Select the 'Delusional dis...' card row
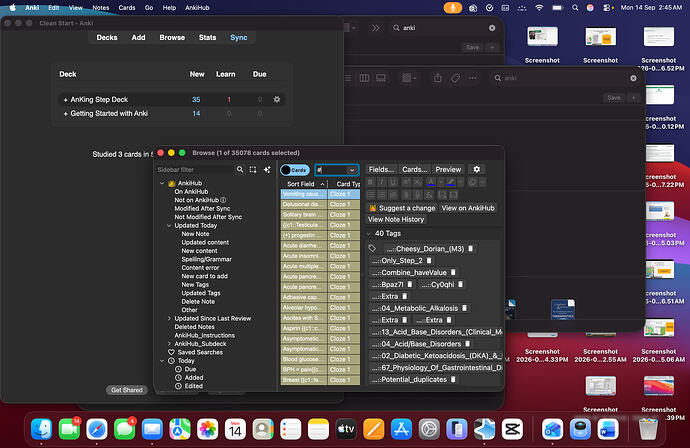This screenshot has height=448, width=690. (x=320, y=204)
